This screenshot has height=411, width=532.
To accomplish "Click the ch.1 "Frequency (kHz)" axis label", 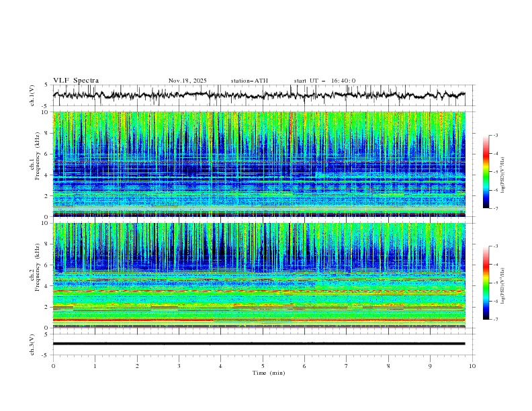I will (x=37, y=155).
